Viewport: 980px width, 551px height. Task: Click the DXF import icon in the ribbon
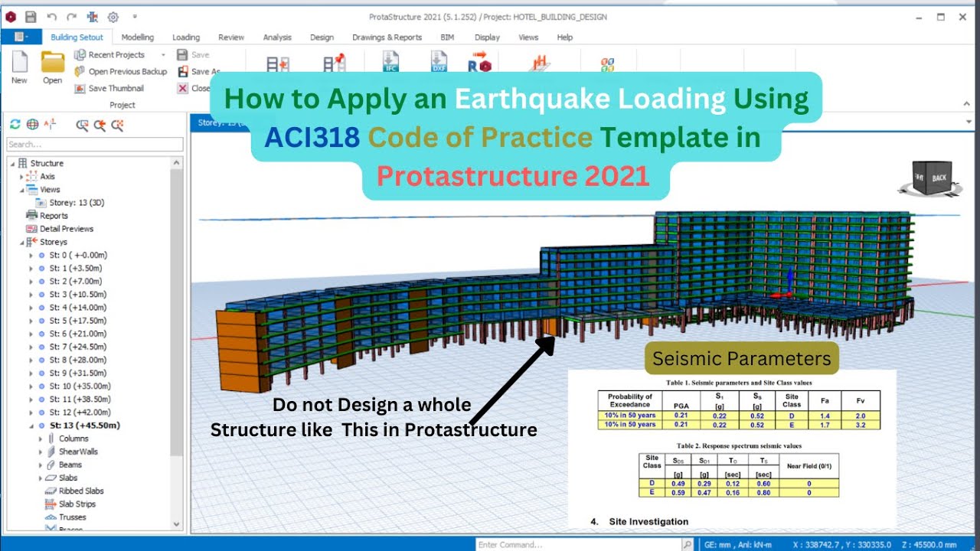438,62
